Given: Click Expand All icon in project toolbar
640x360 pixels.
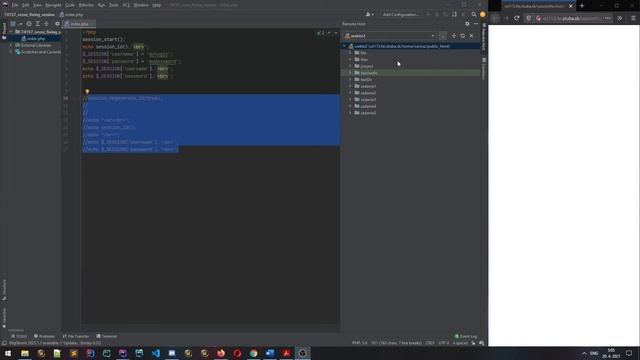Looking at the screenshot, I should [x=38, y=24].
